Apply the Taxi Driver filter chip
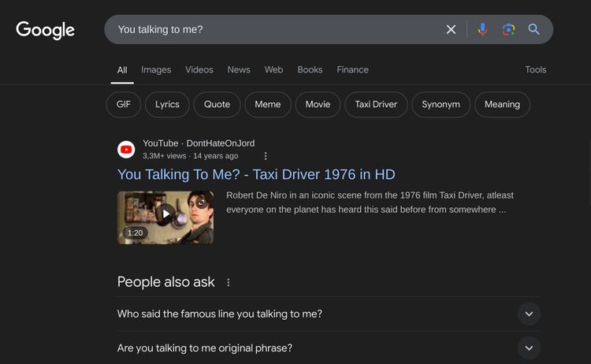 pos(376,104)
